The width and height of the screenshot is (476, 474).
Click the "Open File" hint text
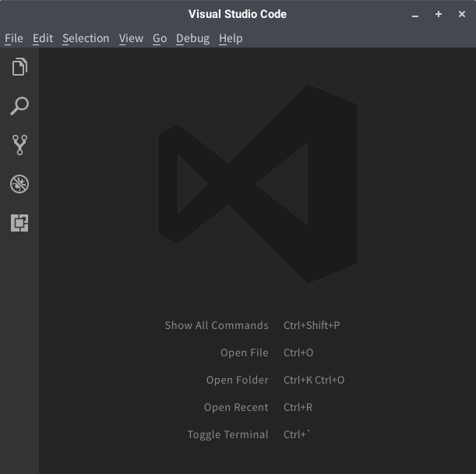[245, 352]
